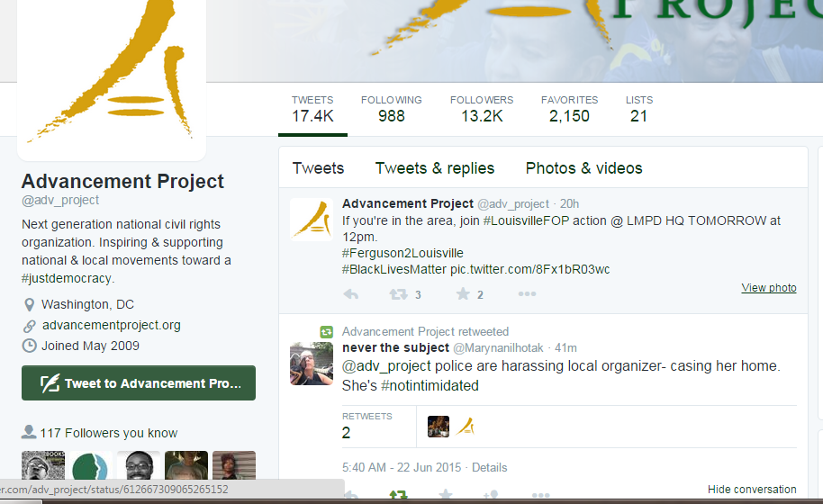Screen dimensions: 823x504
Task: Open third follower thumbnail with glasses
Action: (139, 465)
